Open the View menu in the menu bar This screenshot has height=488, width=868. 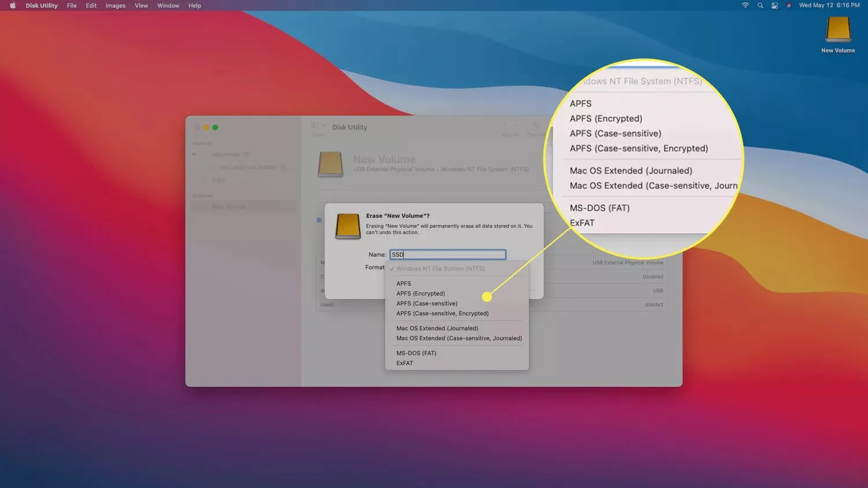point(141,6)
